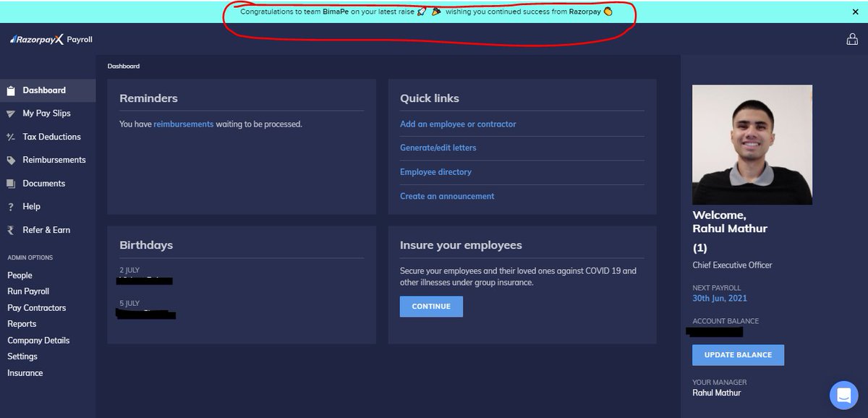The height and width of the screenshot is (418, 868).
Task: Open Reimbursements from the sidebar
Action: [54, 160]
